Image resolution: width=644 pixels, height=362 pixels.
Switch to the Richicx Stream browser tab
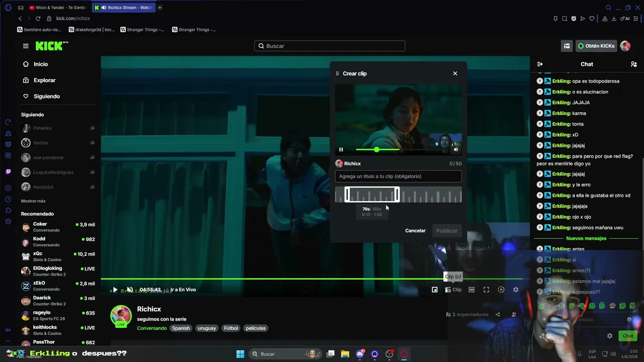(x=125, y=8)
